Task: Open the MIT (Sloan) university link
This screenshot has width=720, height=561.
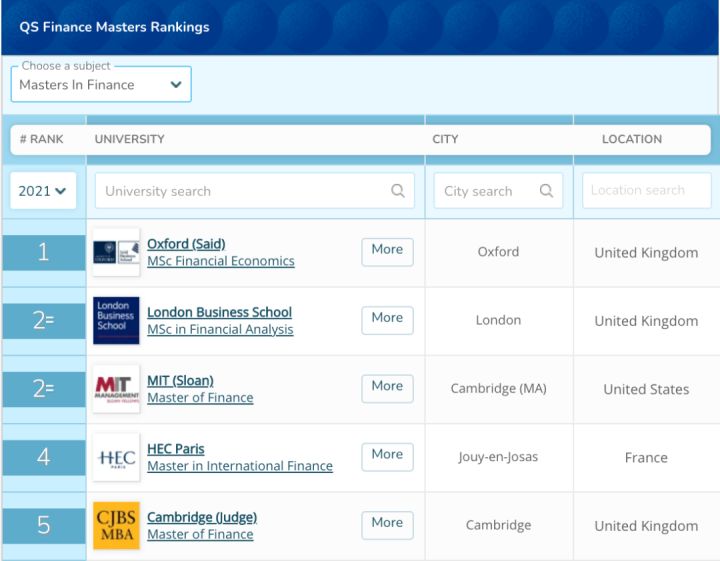Action: [180, 381]
